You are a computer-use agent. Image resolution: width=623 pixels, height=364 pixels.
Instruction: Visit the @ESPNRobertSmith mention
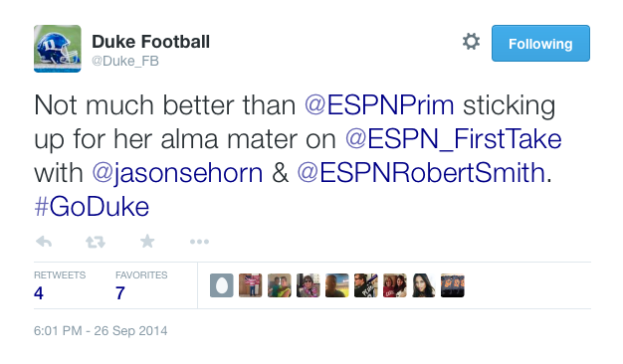coord(421,173)
